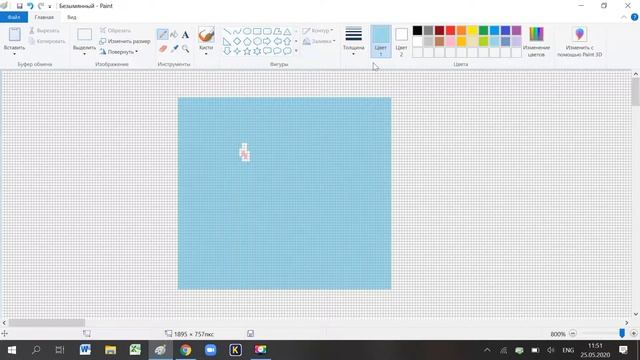Open Paint Help question mark icon

(634, 17)
